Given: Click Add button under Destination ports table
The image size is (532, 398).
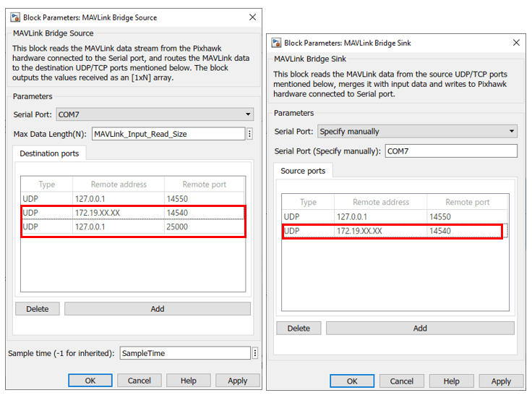Looking at the screenshot, I should coord(158,309).
